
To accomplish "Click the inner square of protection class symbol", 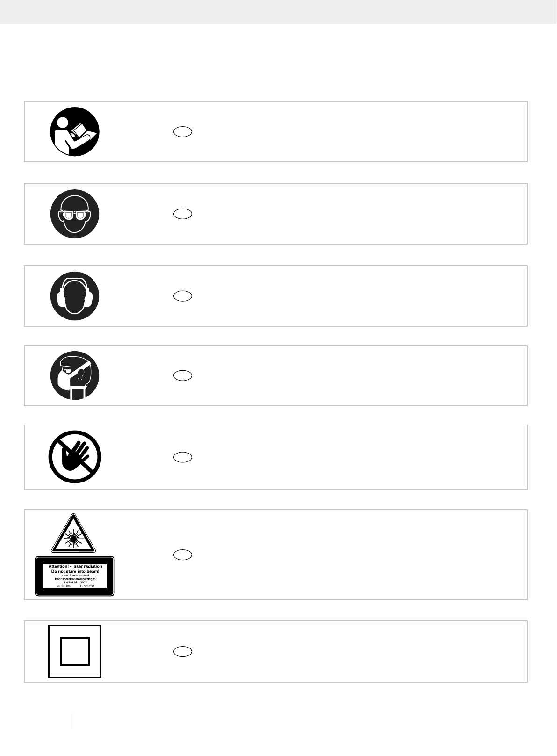I will click(75, 652).
